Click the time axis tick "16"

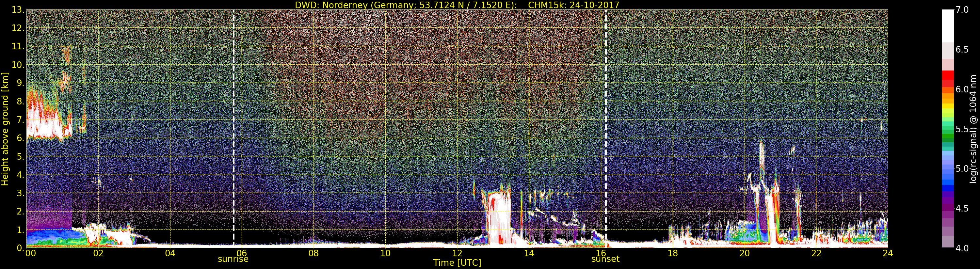pos(601,253)
